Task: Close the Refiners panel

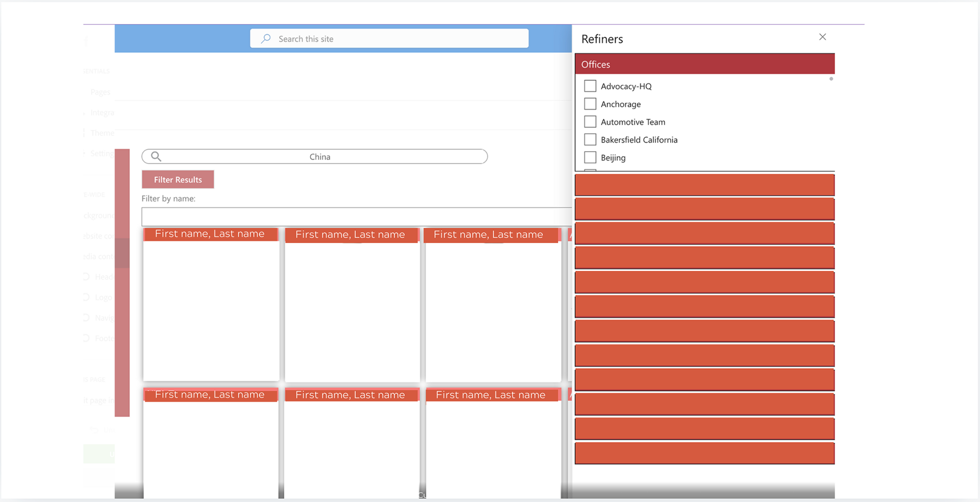Action: 822,37
